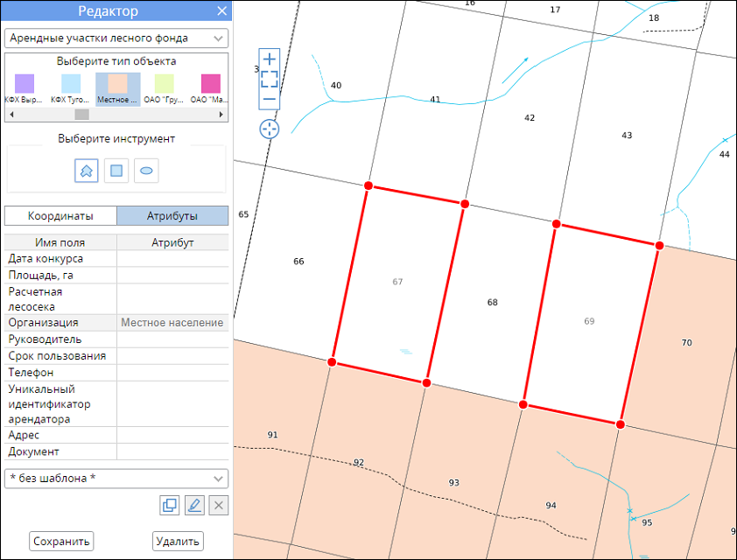Choose the Местное peach object type
The image size is (737, 560).
117,88
